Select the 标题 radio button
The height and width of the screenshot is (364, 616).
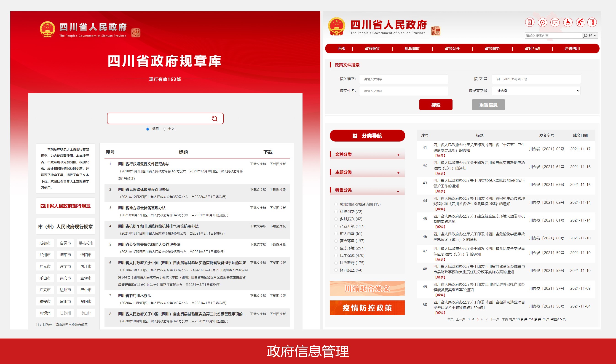[148, 129]
